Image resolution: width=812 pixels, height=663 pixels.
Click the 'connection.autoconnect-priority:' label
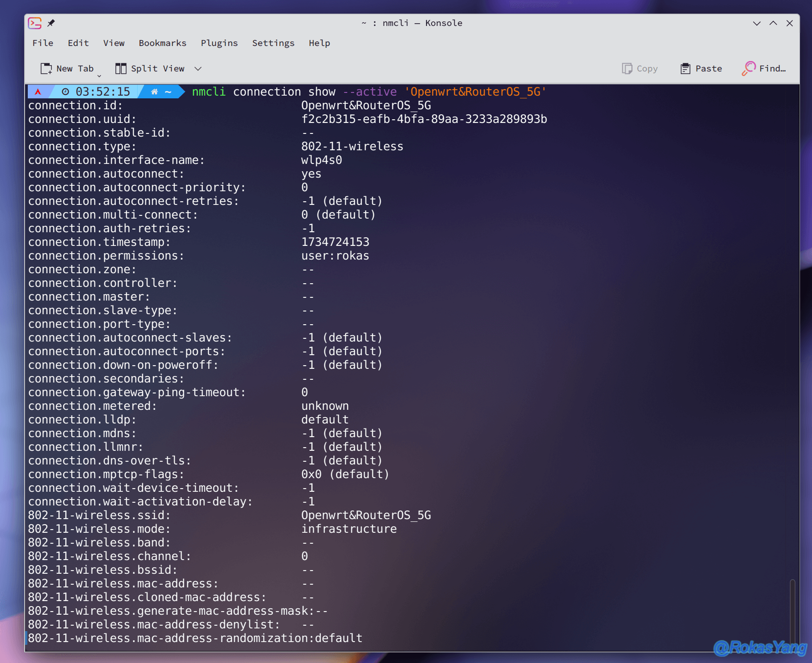(x=137, y=187)
